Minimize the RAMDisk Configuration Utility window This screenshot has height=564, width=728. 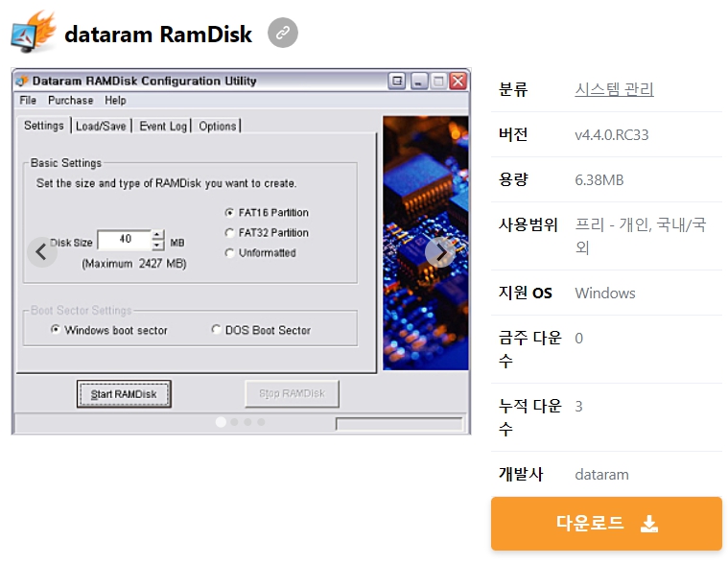pyautogui.click(x=419, y=82)
